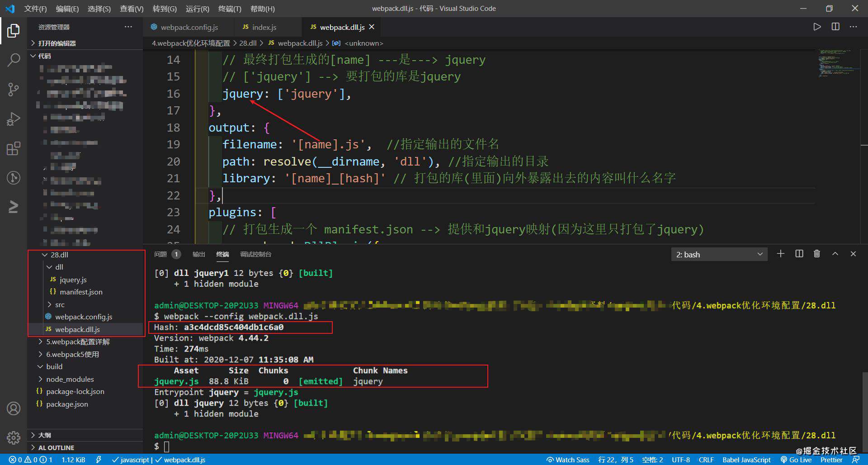868x465 pixels.
Task: Open the Run and Debug view
Action: pyautogui.click(x=14, y=119)
